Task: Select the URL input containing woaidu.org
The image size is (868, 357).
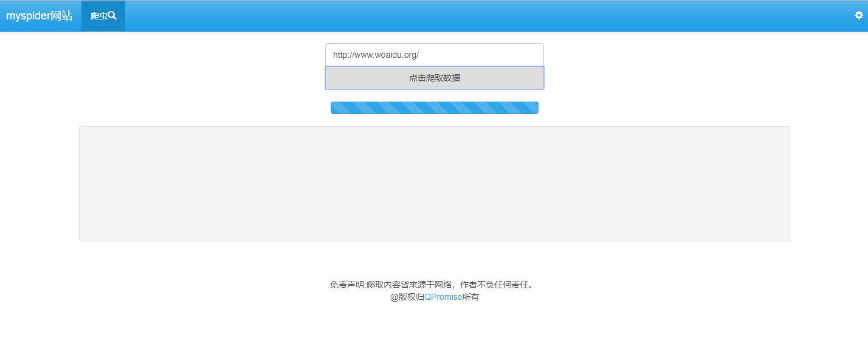Action: 434,54
